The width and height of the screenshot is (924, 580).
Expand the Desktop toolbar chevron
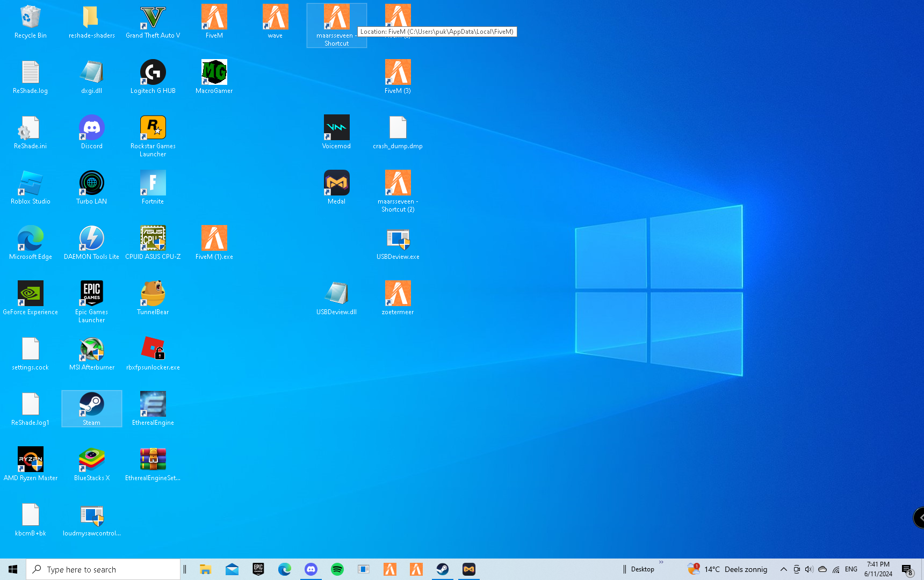[x=661, y=563]
